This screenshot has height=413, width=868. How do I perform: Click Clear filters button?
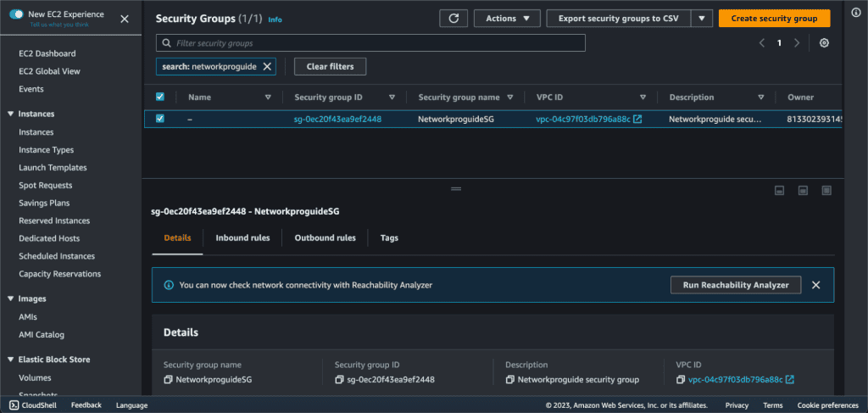tap(330, 66)
